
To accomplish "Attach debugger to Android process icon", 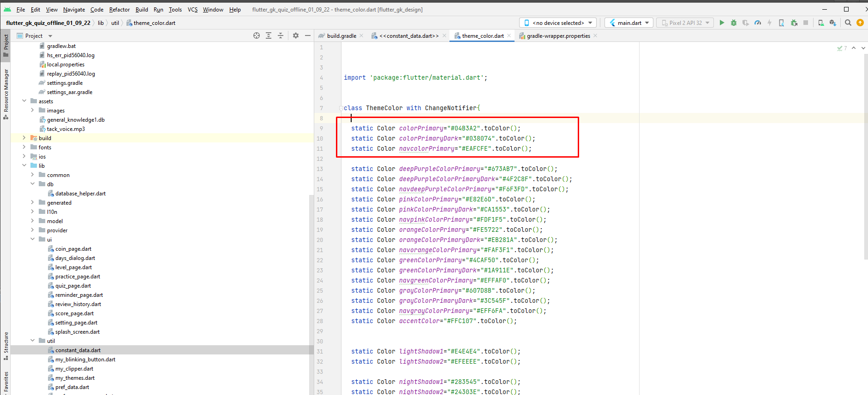I will coord(794,23).
